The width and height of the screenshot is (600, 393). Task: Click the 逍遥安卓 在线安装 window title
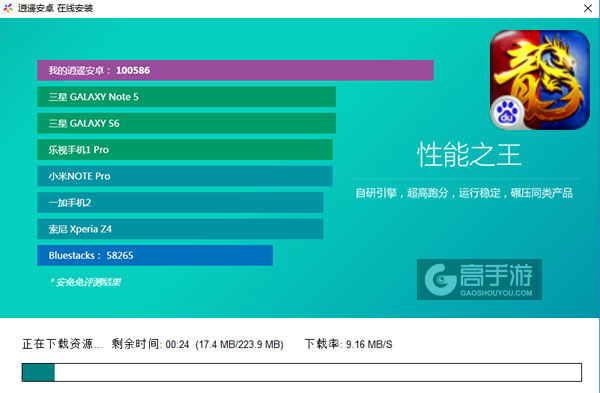click(55, 8)
